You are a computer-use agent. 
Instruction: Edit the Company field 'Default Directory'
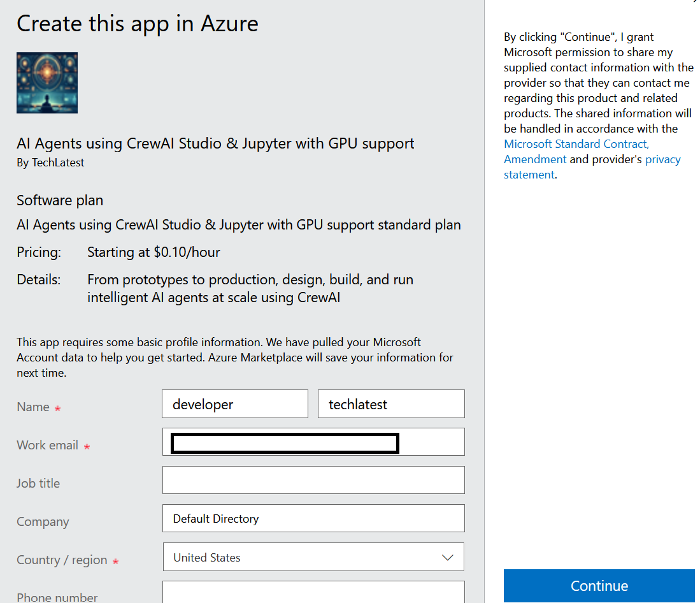313,518
